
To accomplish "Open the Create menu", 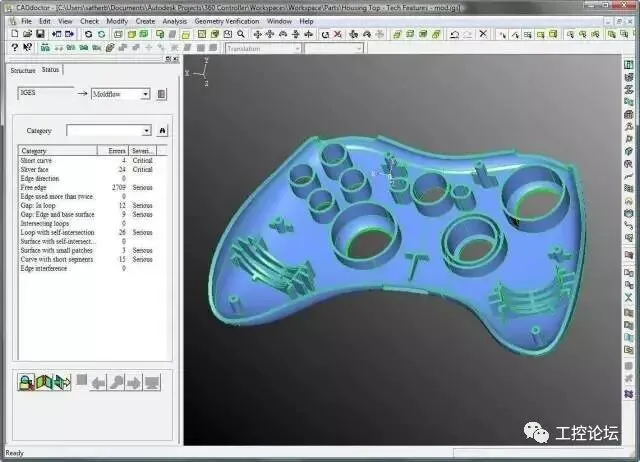I will 145,21.
